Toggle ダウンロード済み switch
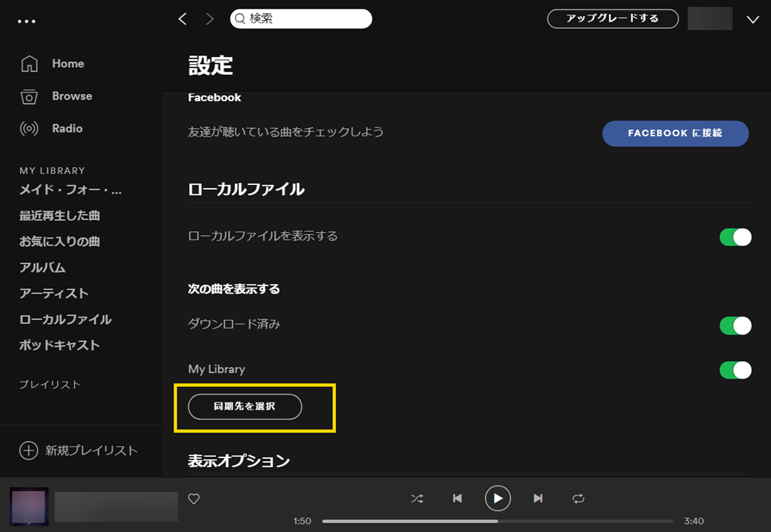The image size is (771, 532). (735, 325)
